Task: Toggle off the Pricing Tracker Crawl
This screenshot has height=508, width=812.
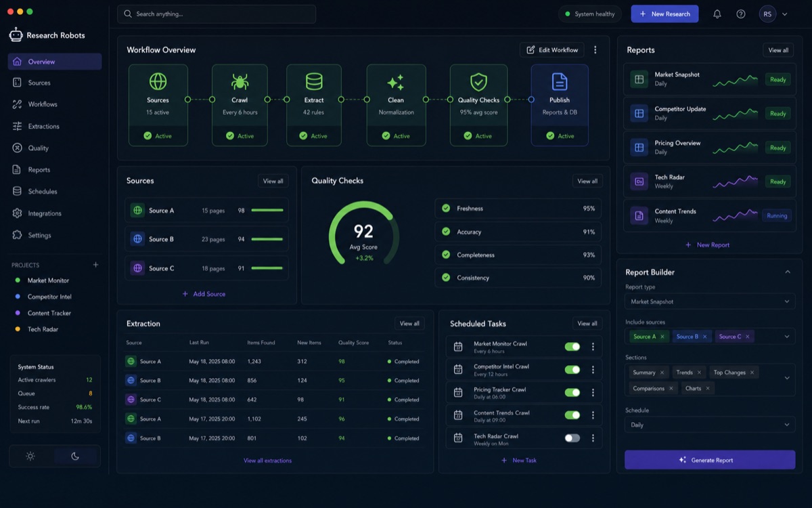Action: point(572,392)
